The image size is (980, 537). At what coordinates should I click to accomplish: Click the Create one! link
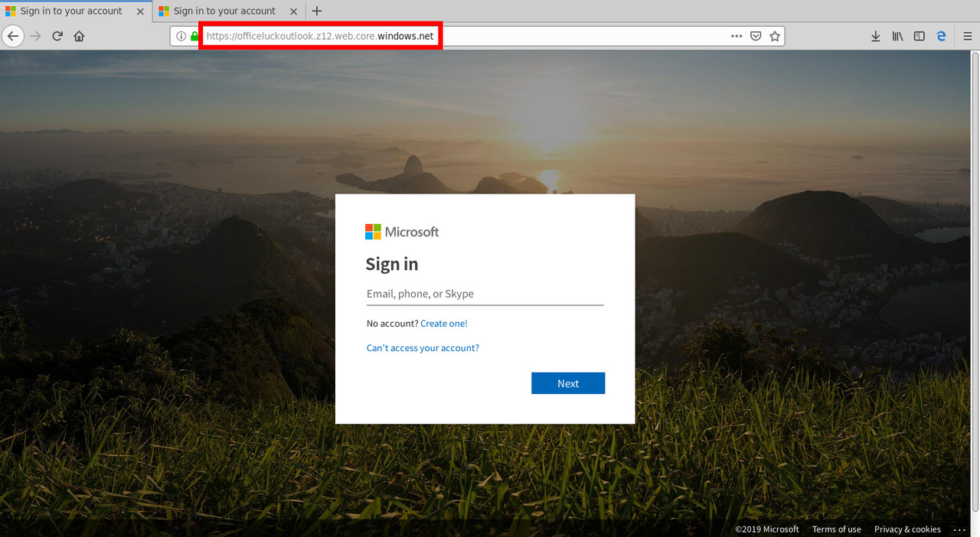click(x=444, y=324)
